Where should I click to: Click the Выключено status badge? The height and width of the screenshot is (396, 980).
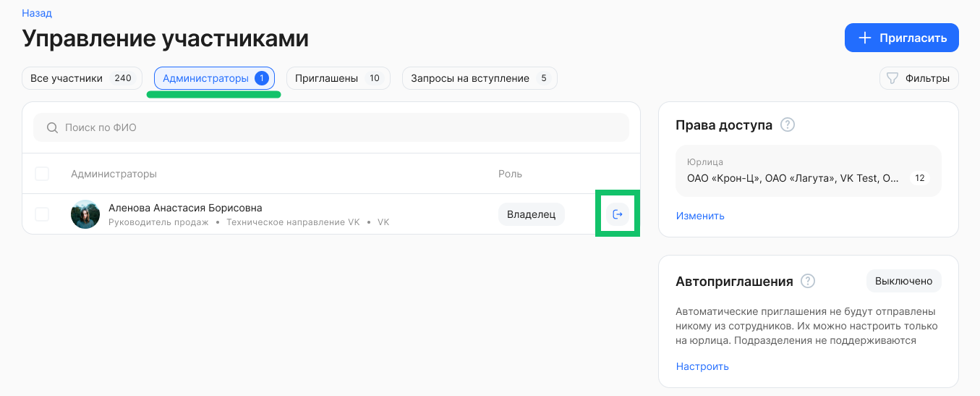[903, 281]
